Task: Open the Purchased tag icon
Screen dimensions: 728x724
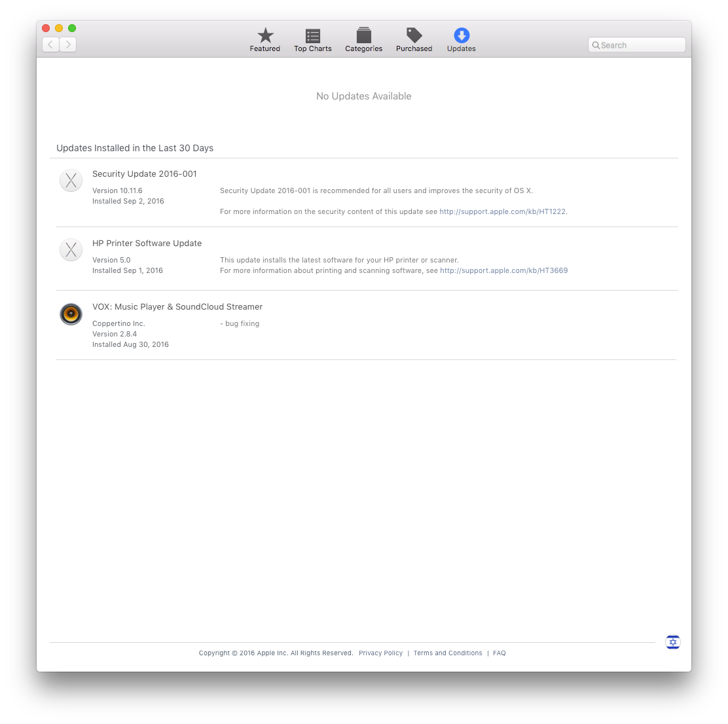Action: click(x=414, y=35)
